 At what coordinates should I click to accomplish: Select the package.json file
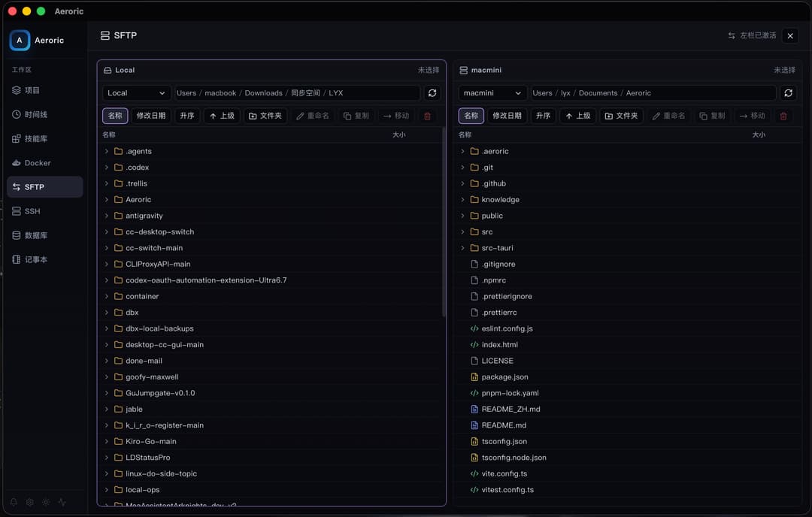pyautogui.click(x=628, y=377)
